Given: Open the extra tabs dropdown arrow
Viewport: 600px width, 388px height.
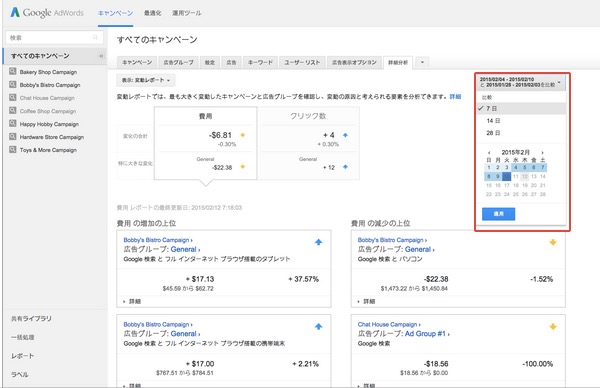Looking at the screenshot, I should [422, 62].
